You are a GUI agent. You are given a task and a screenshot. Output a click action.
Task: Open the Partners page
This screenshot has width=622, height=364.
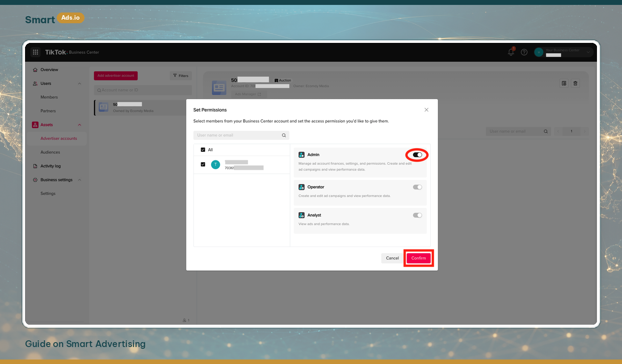[x=48, y=111]
